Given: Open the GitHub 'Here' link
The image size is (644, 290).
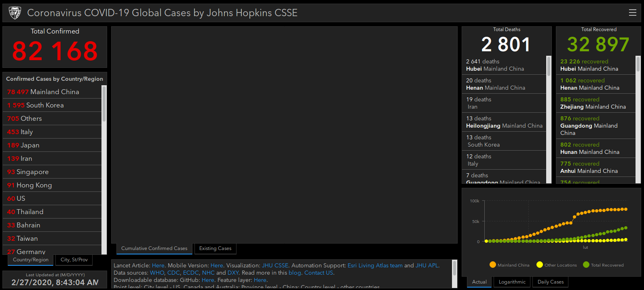Looking at the screenshot, I should [208, 280].
